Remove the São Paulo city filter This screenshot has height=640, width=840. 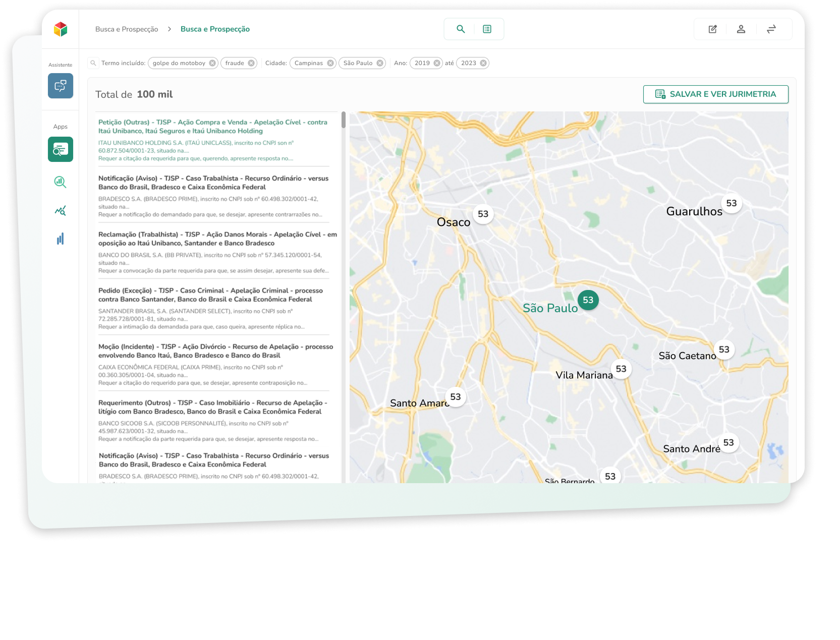pos(380,63)
